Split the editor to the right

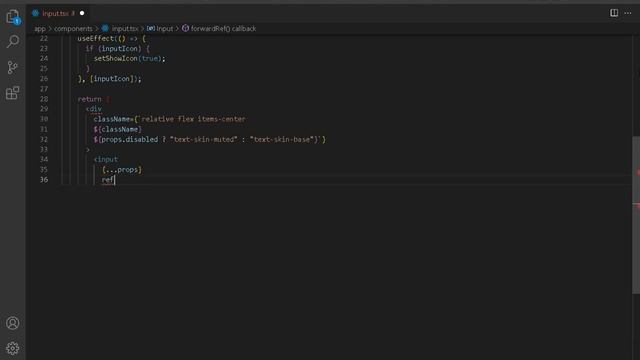point(614,13)
